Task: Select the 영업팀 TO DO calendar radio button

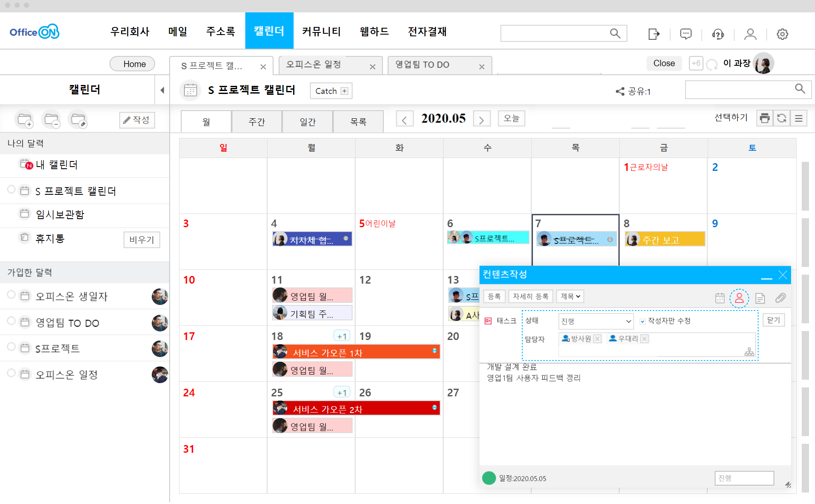Action: (x=12, y=321)
